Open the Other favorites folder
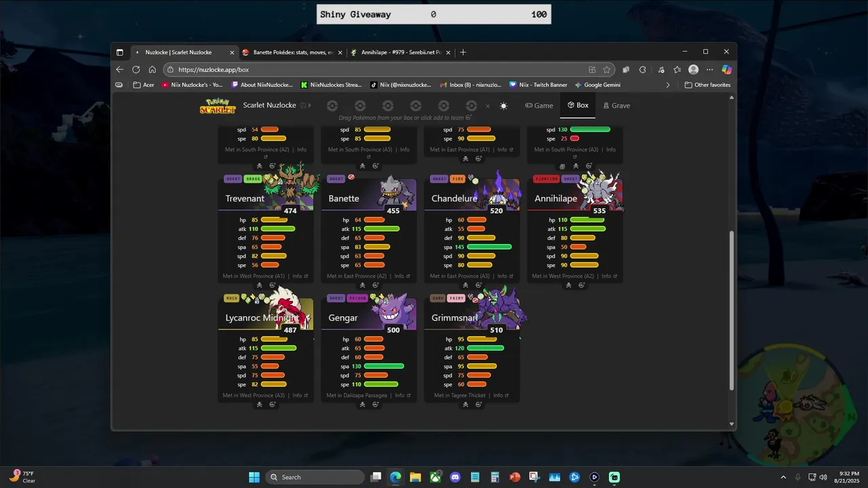868x488 pixels. tap(708, 85)
